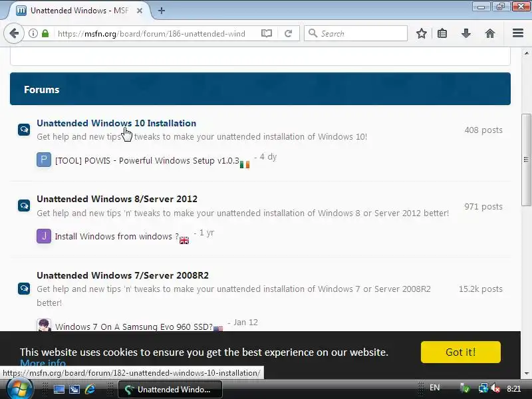Click the Windows 10 forum chat icon
This screenshot has height=399, width=532.
click(24, 130)
